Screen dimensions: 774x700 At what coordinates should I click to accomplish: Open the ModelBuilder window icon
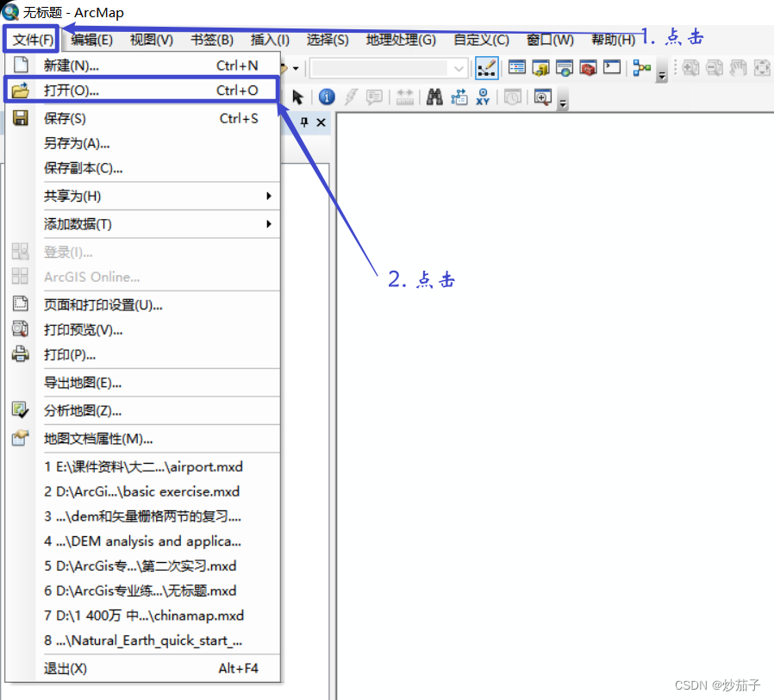[642, 67]
